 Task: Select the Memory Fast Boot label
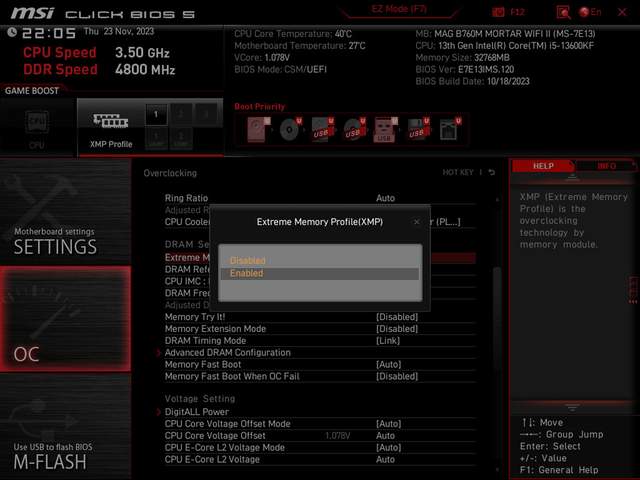(x=203, y=364)
